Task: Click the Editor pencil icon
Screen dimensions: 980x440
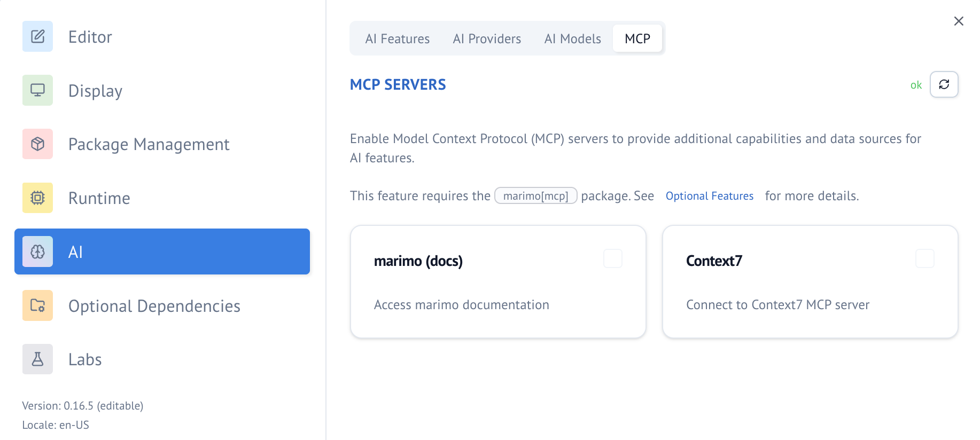Action: coord(37,36)
